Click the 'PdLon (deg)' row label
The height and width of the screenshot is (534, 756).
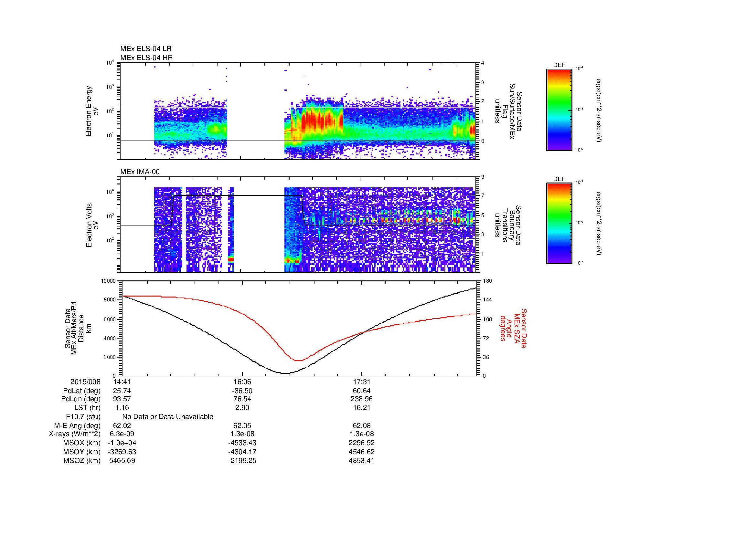[x=81, y=399]
